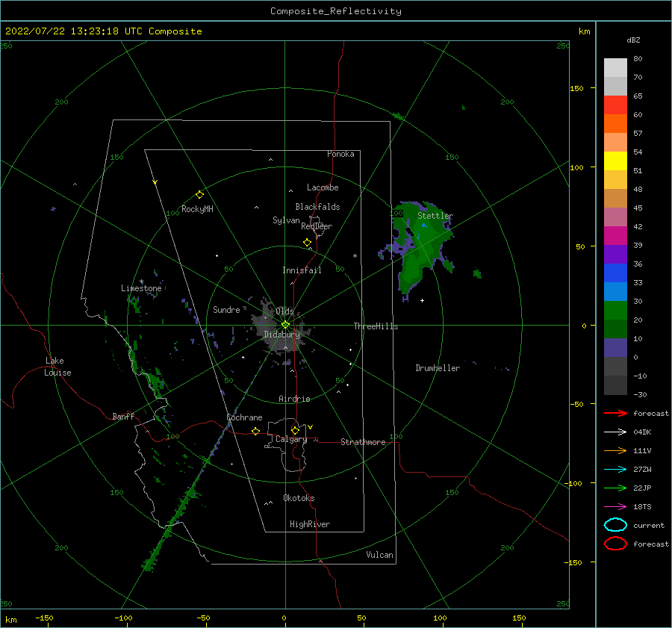The width and height of the screenshot is (672, 628).
Task: Click the -30 value in dBZ scale
Action: [640, 394]
